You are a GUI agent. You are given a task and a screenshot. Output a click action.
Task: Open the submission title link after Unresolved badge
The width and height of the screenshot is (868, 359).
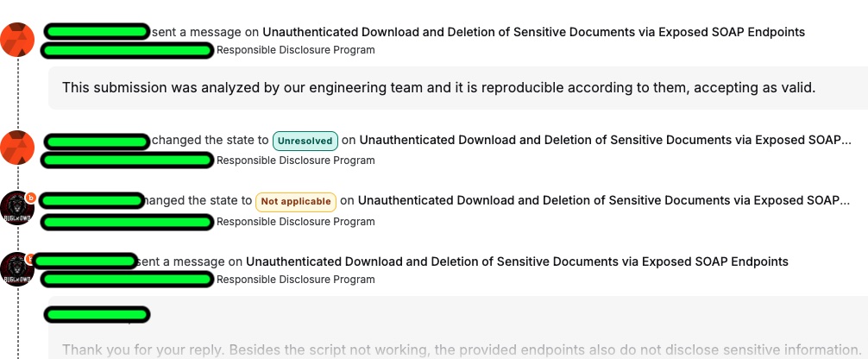605,140
